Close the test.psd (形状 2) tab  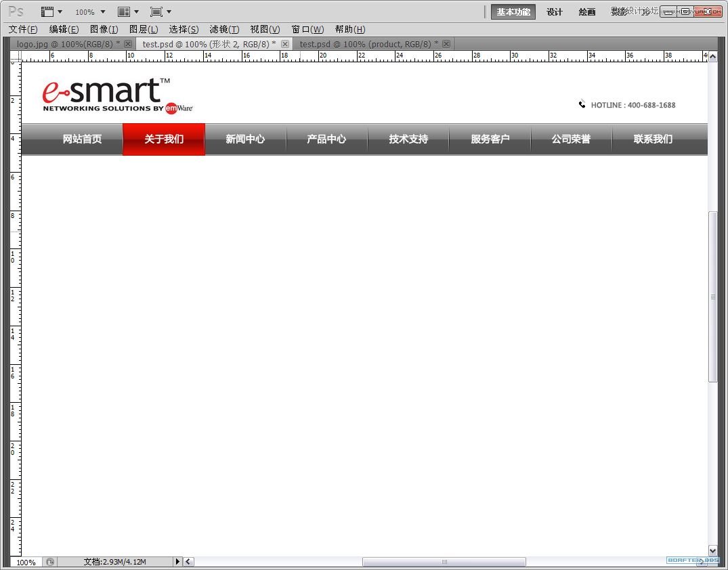point(285,44)
